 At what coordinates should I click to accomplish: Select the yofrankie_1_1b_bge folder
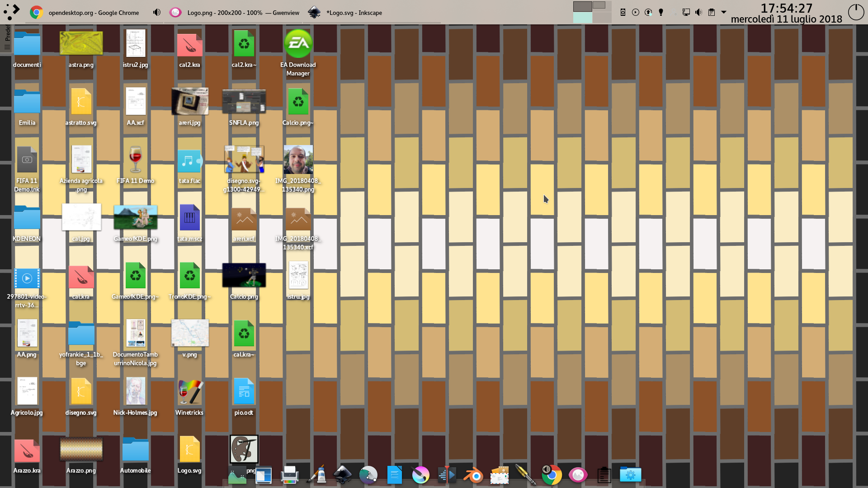81,343
